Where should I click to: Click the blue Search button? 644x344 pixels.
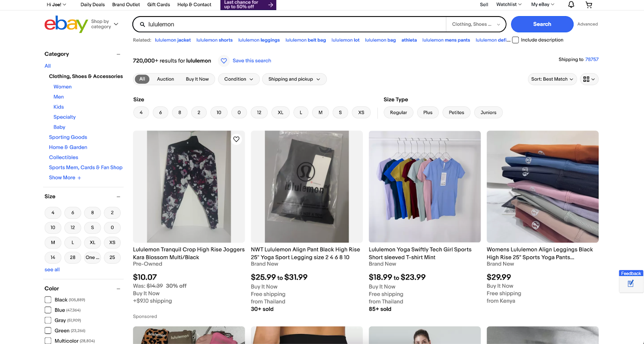pyautogui.click(x=542, y=24)
